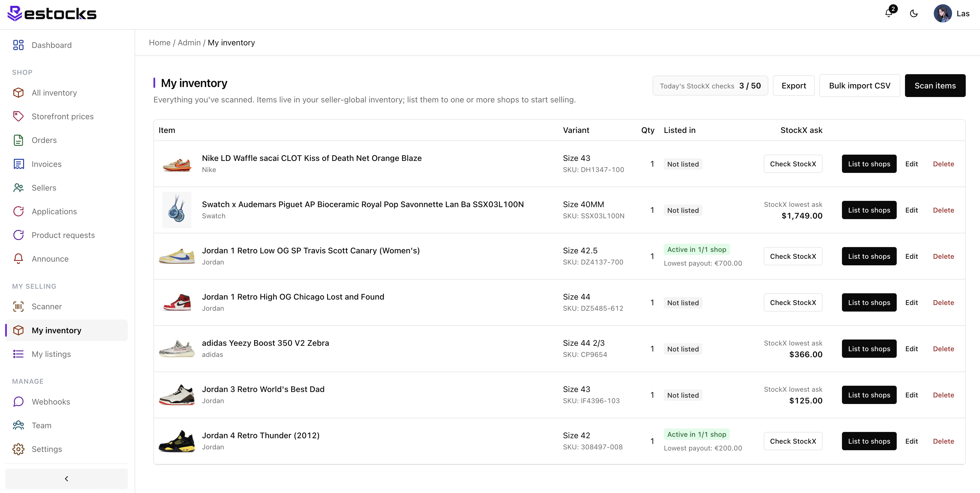
Task: Click Settings gear icon
Action: (18, 449)
